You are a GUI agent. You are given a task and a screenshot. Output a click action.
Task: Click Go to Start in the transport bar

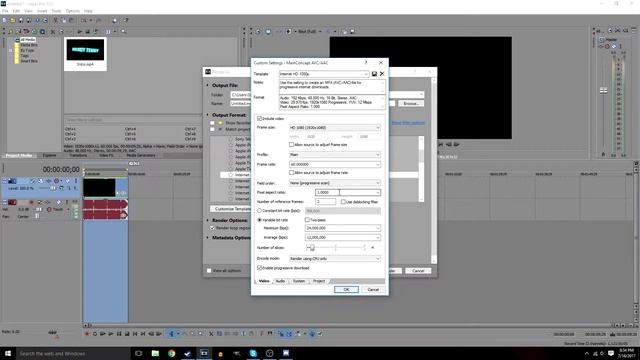tap(135, 333)
